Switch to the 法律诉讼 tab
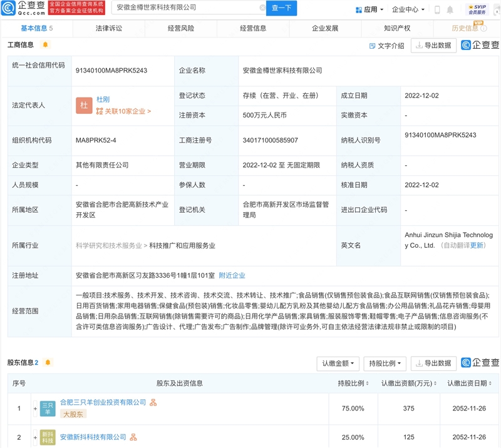The image size is (501, 448). tap(108, 28)
